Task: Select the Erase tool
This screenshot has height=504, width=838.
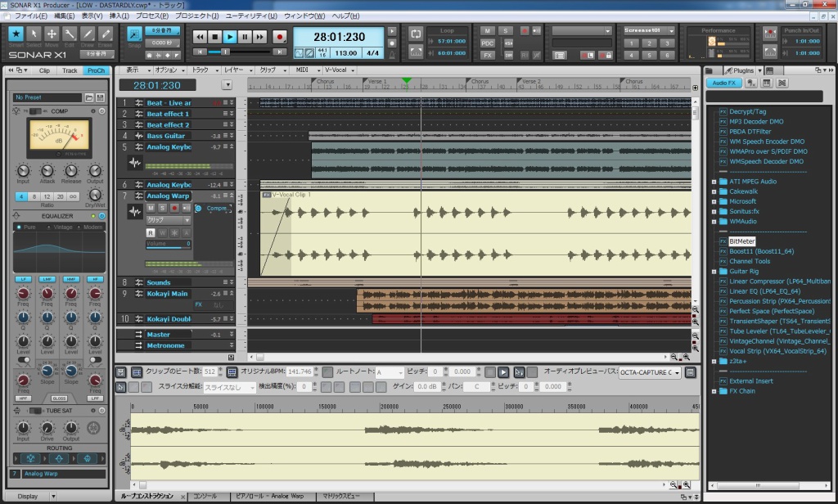Action: point(105,33)
